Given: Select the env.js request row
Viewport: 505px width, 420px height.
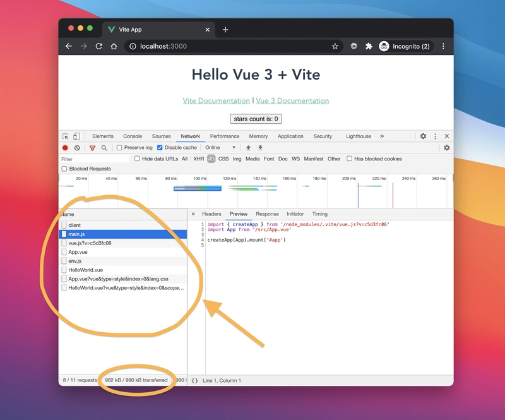Looking at the screenshot, I should pyautogui.click(x=123, y=261).
